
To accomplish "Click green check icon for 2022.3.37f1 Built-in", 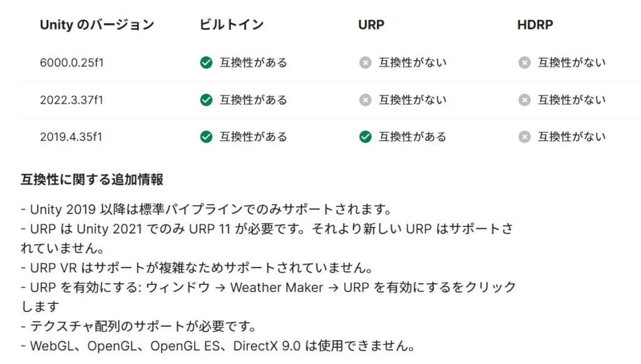I will pyautogui.click(x=206, y=100).
